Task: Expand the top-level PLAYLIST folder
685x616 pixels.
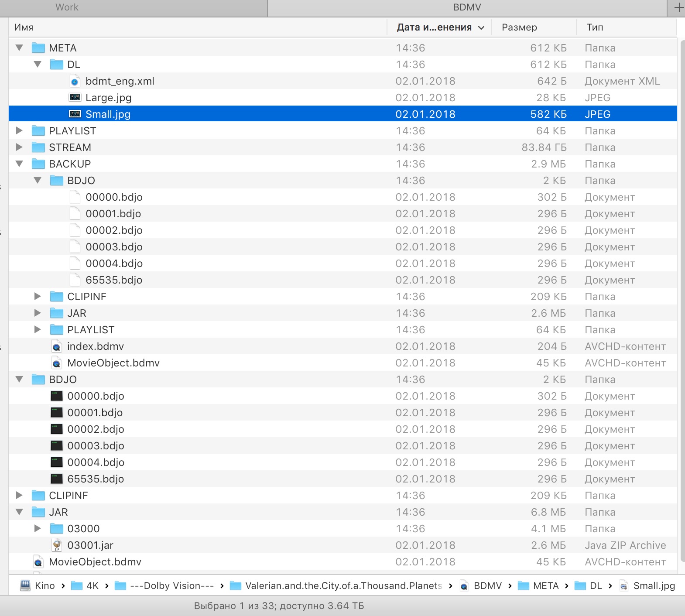Action: pos(19,131)
